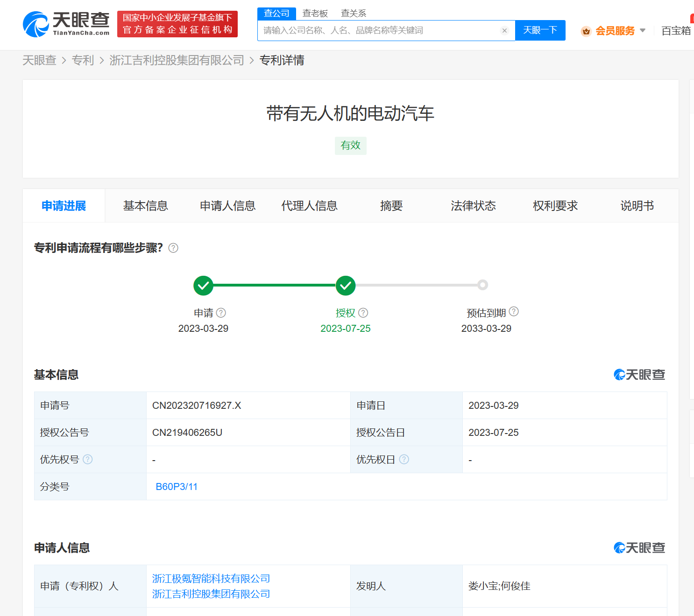The image size is (694, 616).
Task: Select the 代理人信息 tab
Action: [310, 206]
